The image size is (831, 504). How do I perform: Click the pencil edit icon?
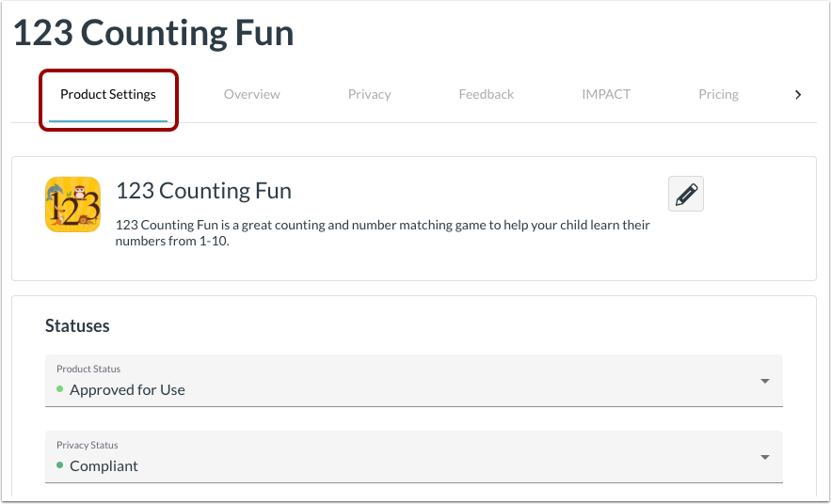click(x=686, y=194)
